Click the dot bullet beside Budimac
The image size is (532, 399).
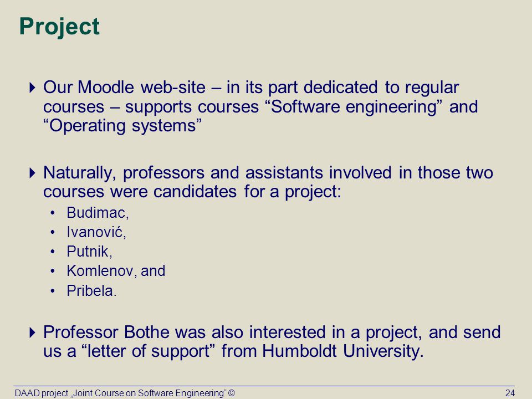[52, 213]
